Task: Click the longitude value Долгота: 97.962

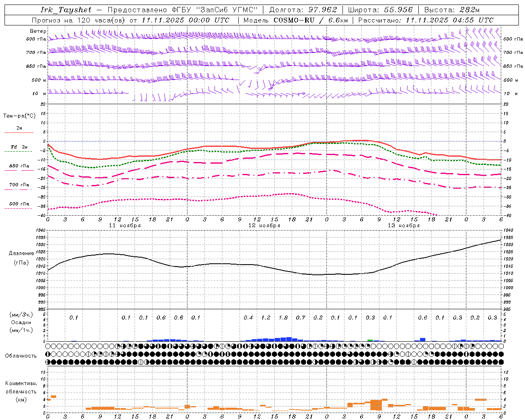Action: [303, 10]
